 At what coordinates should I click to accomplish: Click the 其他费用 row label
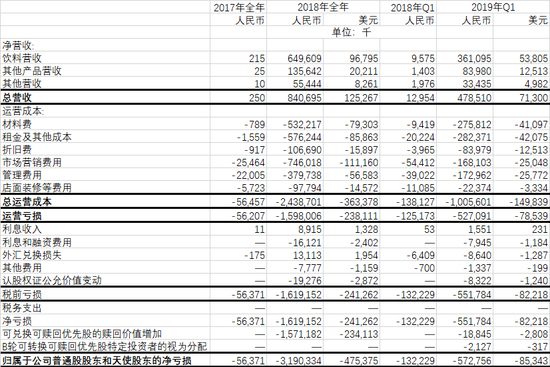[x=22, y=268]
